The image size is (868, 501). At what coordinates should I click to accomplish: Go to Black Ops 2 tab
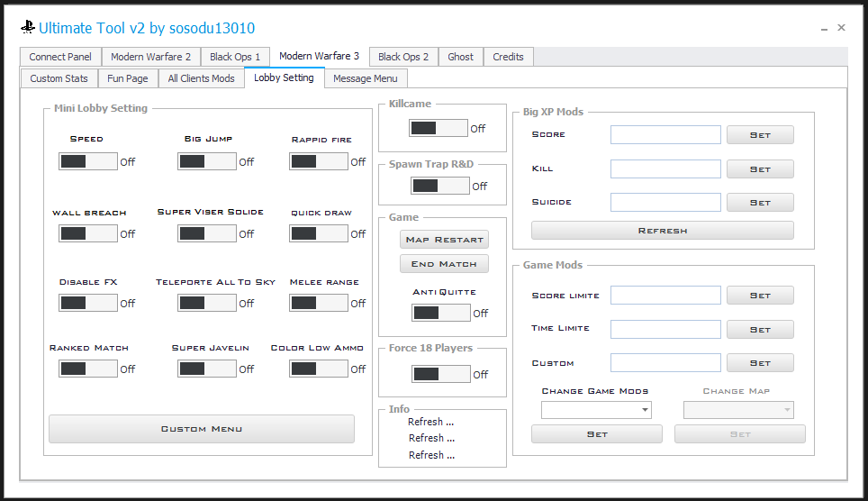(x=403, y=57)
